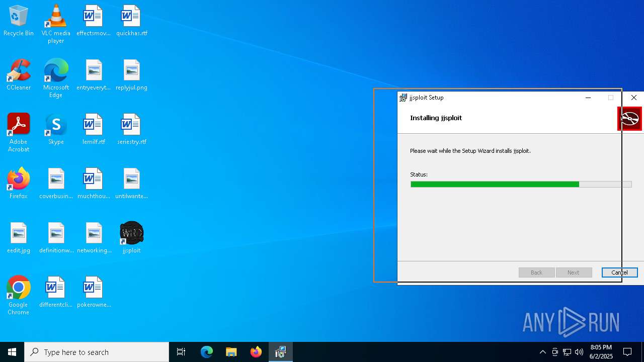
Task: Select the Microsoft Edge desktop shortcut
Action: pyautogui.click(x=56, y=78)
